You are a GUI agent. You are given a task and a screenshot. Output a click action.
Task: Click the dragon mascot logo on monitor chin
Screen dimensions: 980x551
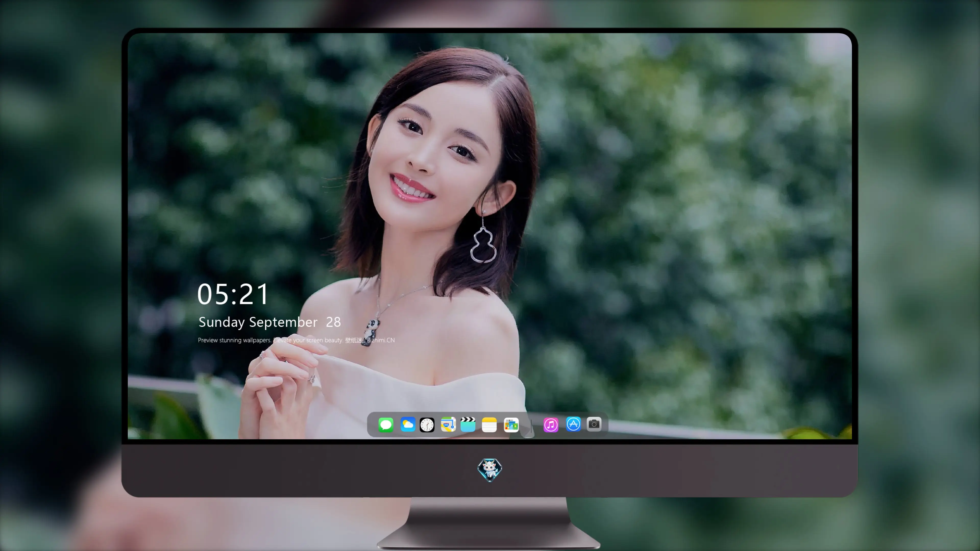click(490, 470)
